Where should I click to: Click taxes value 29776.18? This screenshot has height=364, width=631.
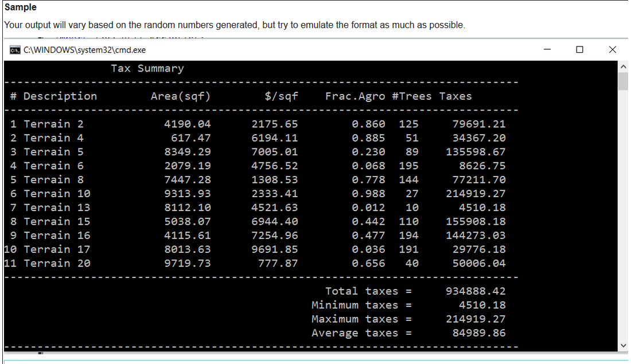[x=479, y=249]
